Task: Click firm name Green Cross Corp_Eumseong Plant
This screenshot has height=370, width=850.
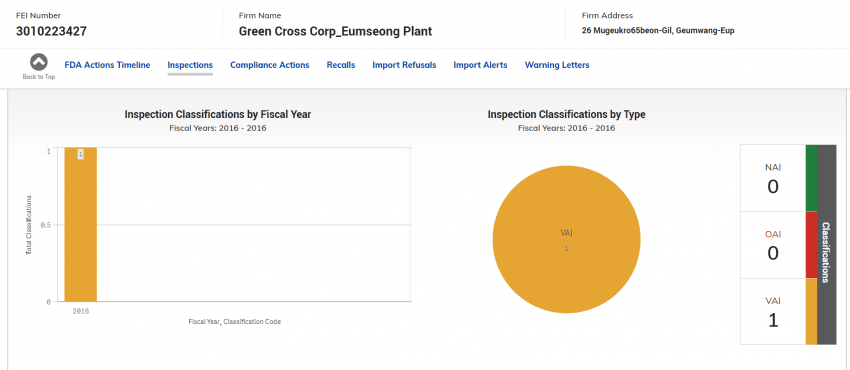Action: 335,31
